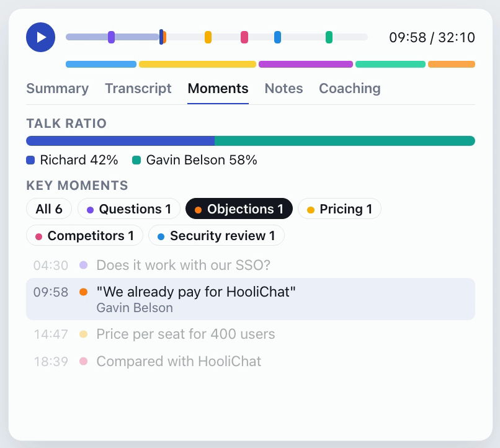
Task: Jump to green marker on timeline
Action: [x=329, y=37]
